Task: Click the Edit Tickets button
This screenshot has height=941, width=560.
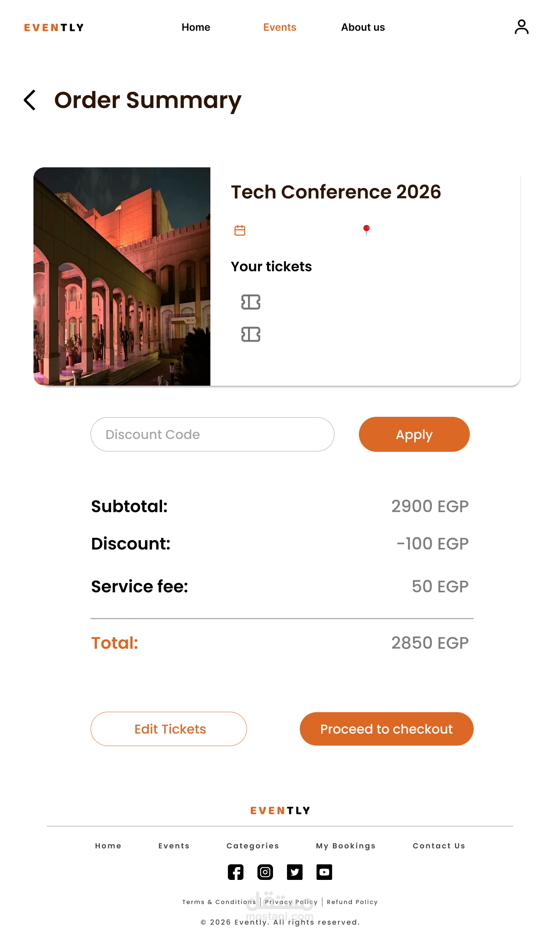Action: 169,729
